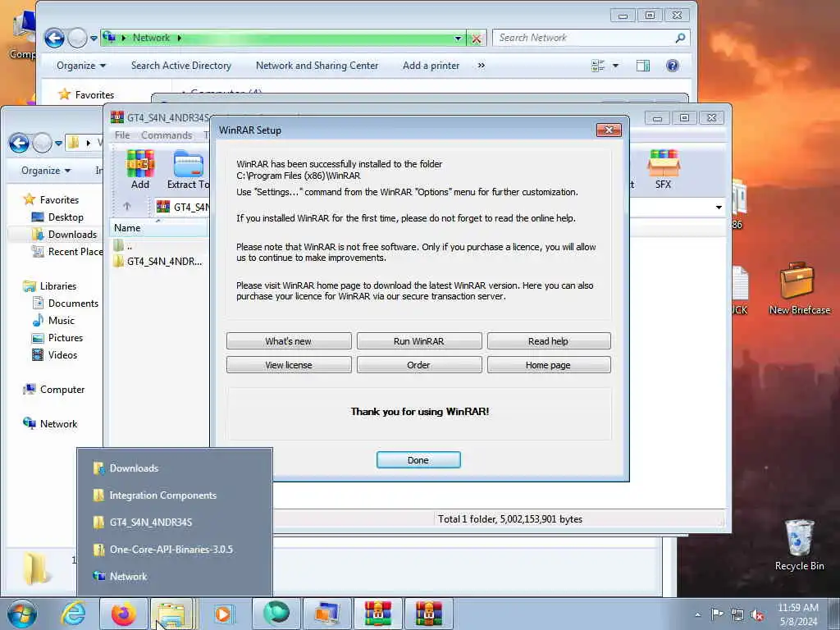
Task: Choose Integration Components in taskbar list
Action: tap(176, 495)
